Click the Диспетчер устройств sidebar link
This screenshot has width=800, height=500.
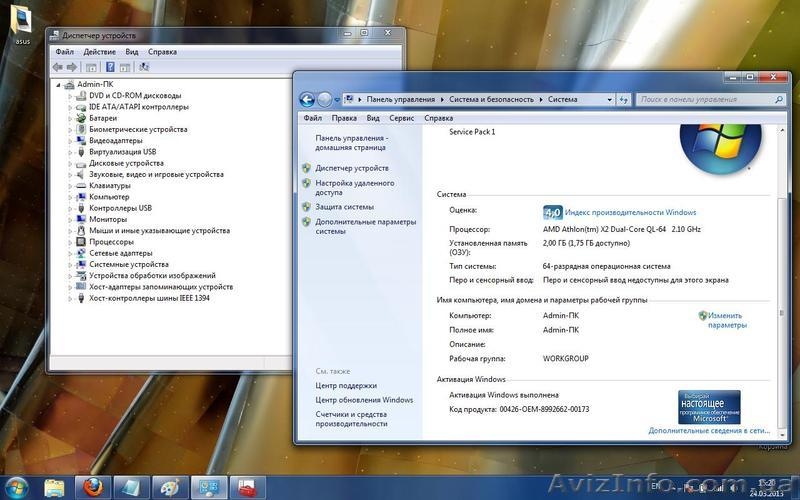(352, 168)
